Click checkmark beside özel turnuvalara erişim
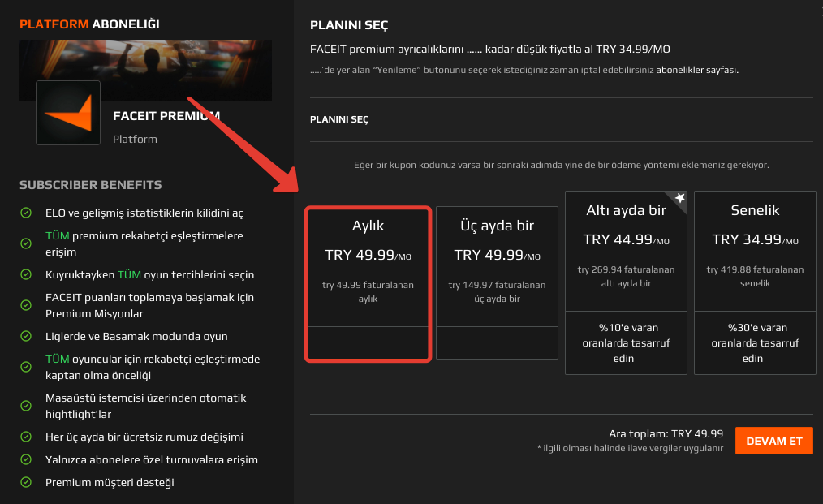823x504 pixels. tap(26, 459)
